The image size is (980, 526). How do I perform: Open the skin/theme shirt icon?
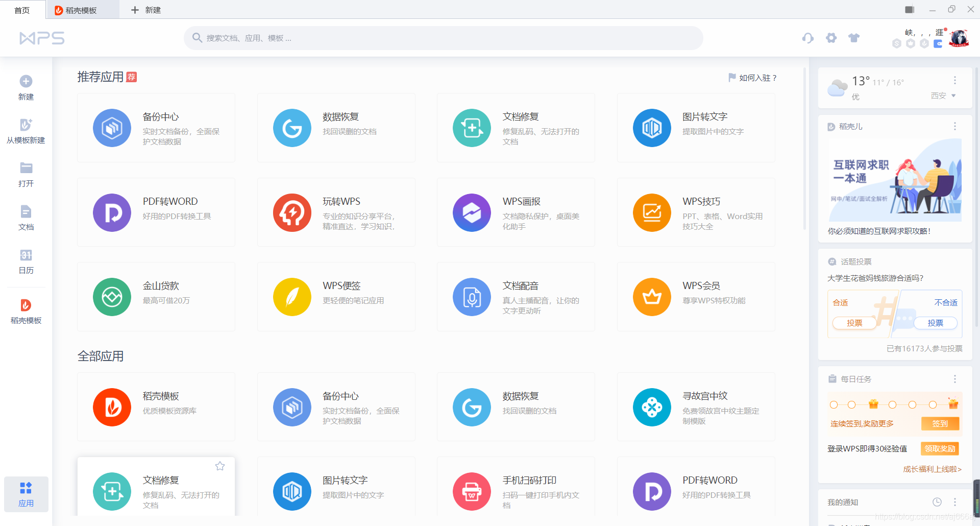click(x=854, y=38)
